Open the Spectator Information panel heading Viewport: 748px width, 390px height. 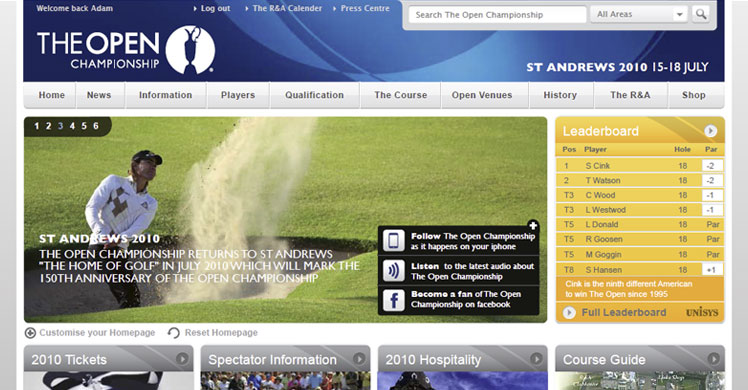[272, 360]
